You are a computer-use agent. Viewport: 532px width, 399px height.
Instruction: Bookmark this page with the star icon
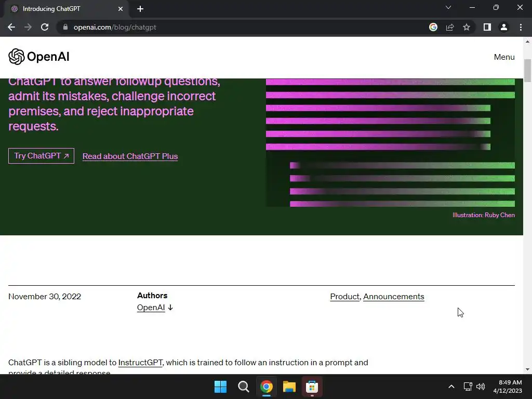(x=467, y=27)
